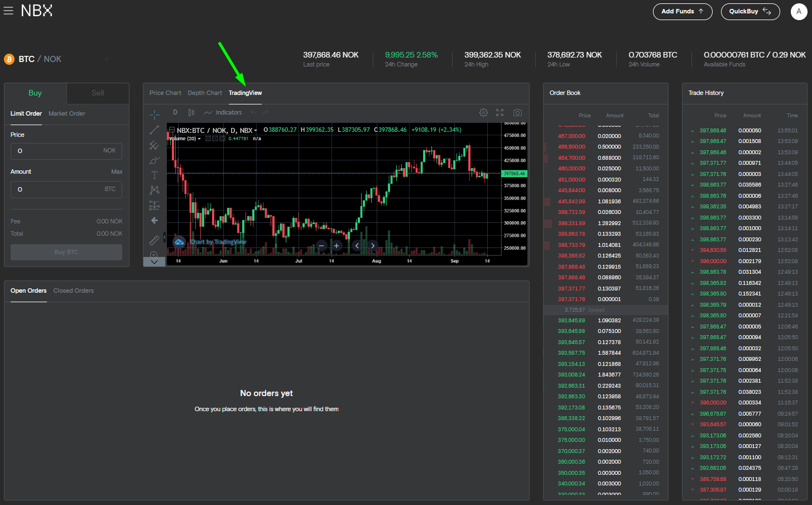
Task: Select the trend line drawing tool
Action: click(155, 130)
